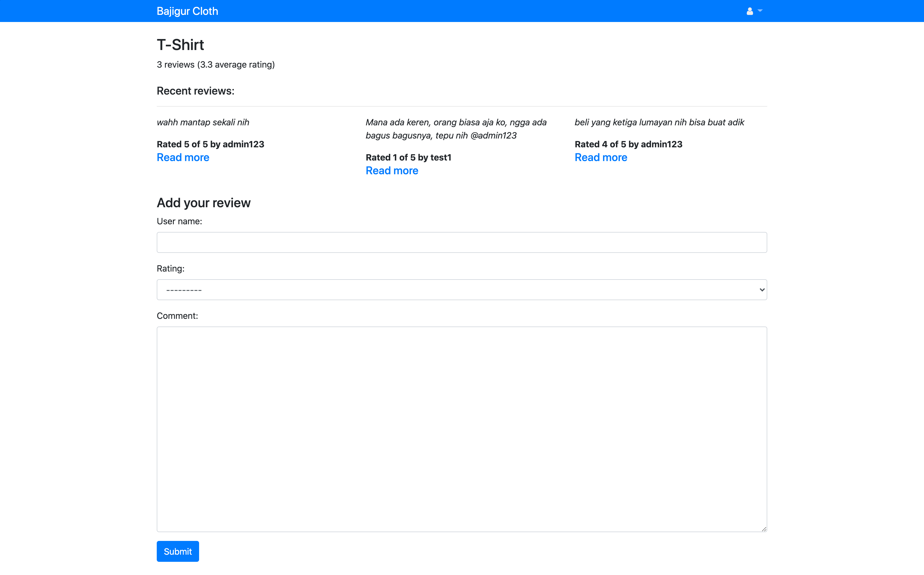The width and height of the screenshot is (924, 575).
Task: Select the 'wahh mantap sekali nih' review text
Action: coord(203,123)
